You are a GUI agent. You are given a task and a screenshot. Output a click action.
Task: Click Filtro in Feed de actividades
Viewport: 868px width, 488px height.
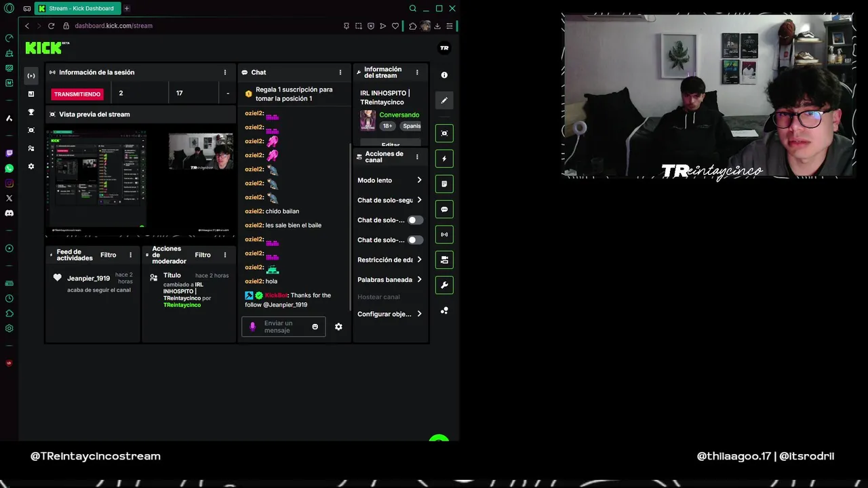click(108, 255)
